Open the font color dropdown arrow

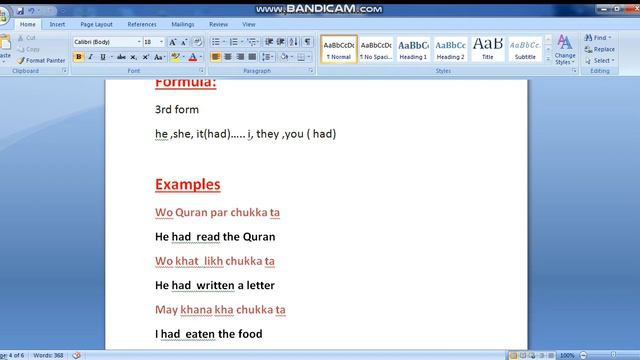(x=200, y=57)
